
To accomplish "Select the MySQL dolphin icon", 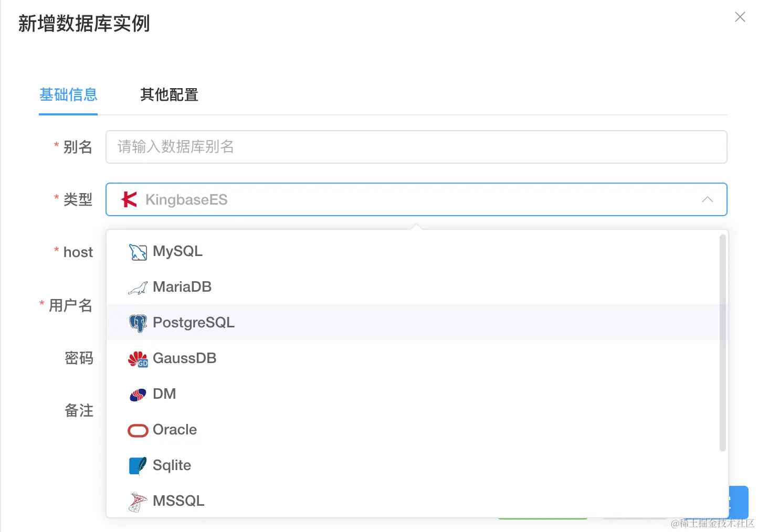I will (x=138, y=251).
